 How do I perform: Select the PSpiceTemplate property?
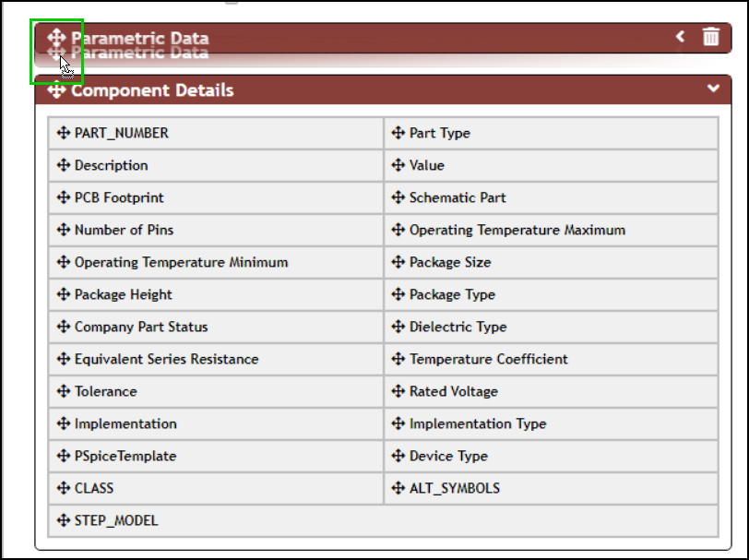coord(125,456)
